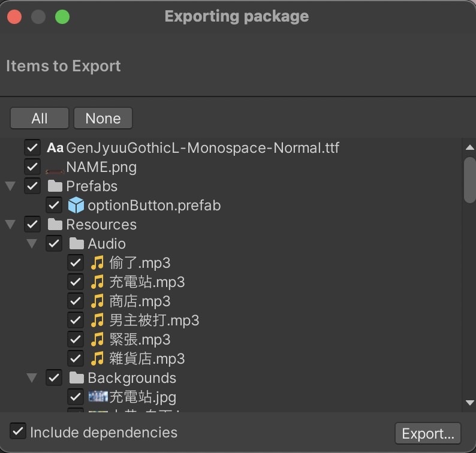Click the music note icon for 偷了.mp3
This screenshot has height=453, width=476.
click(98, 262)
